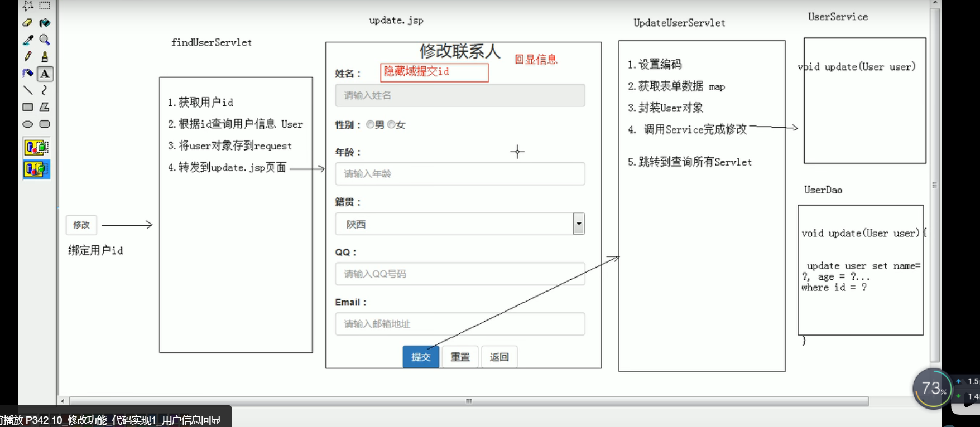980x427 pixels.
Task: Open the 籍贯 dropdown showing 陕西
Action: tap(460, 224)
